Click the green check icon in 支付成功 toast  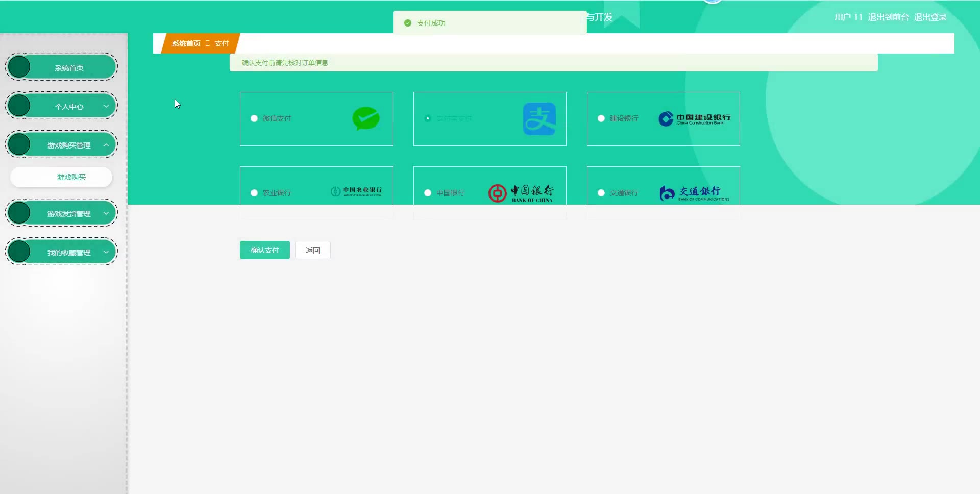407,23
